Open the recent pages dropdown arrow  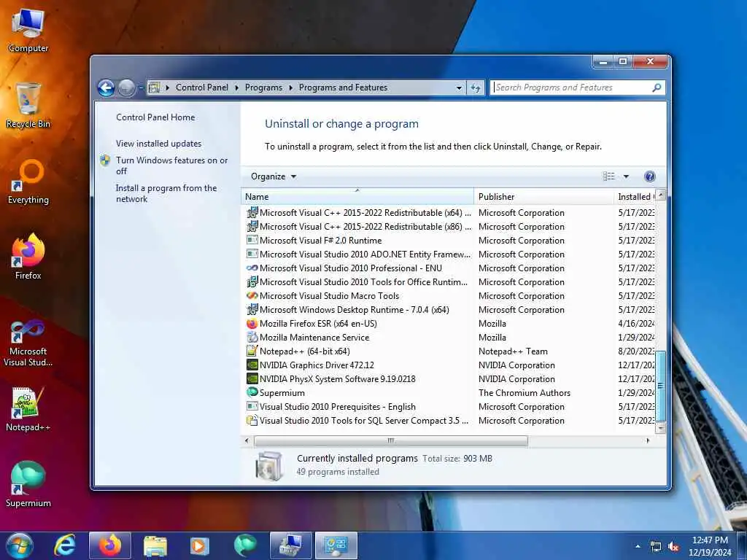coord(141,87)
